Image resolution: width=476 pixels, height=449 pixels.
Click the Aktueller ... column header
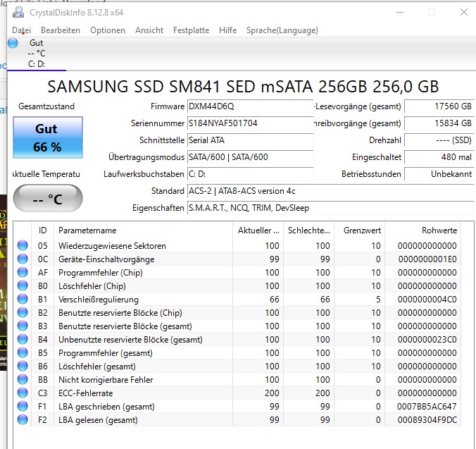[x=258, y=230]
